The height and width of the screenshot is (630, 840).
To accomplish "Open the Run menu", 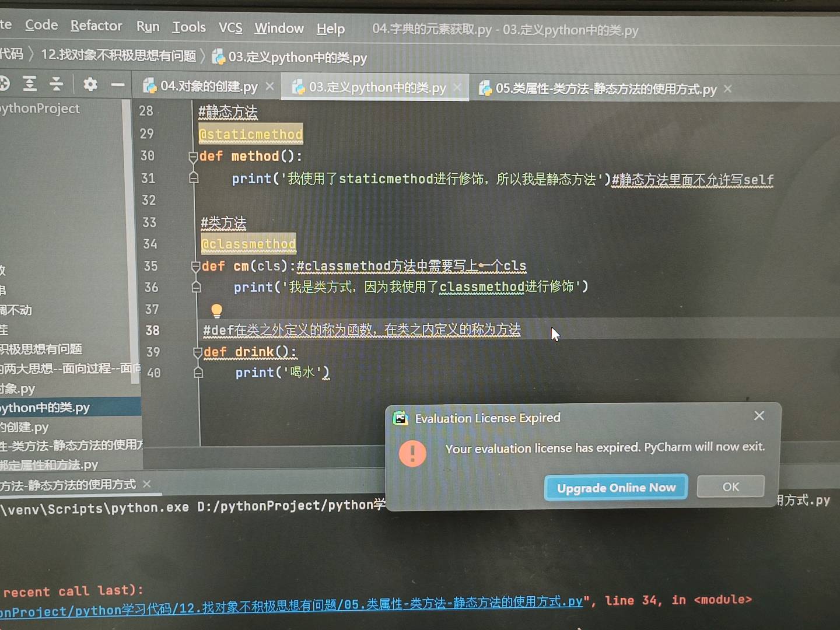I will (x=148, y=27).
